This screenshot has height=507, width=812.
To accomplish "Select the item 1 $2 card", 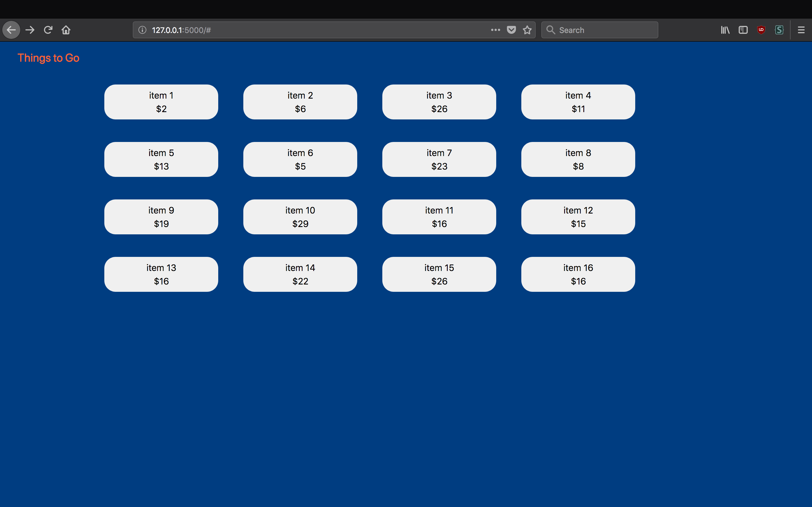I will coord(161,102).
